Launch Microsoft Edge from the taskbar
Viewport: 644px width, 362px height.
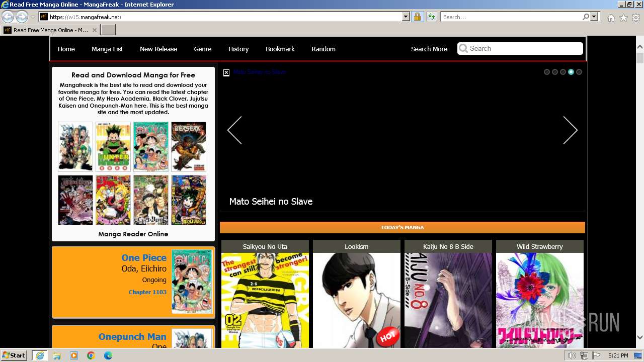click(108, 355)
